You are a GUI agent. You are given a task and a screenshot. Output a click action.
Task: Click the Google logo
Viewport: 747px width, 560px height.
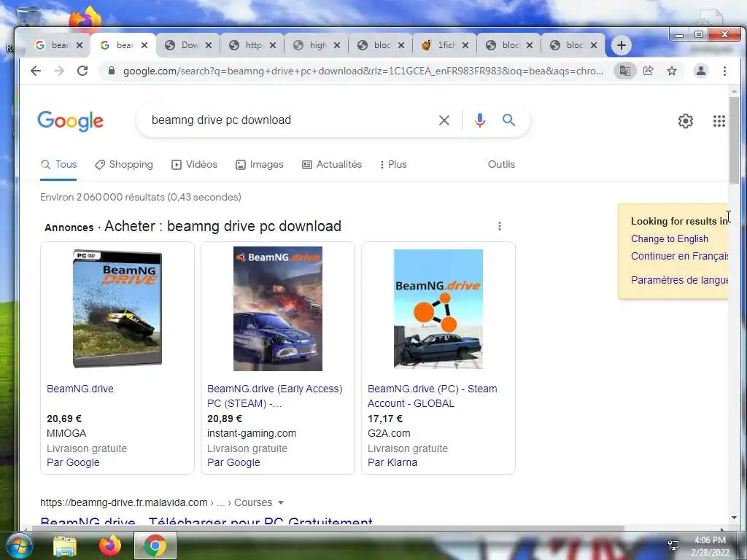[71, 121]
